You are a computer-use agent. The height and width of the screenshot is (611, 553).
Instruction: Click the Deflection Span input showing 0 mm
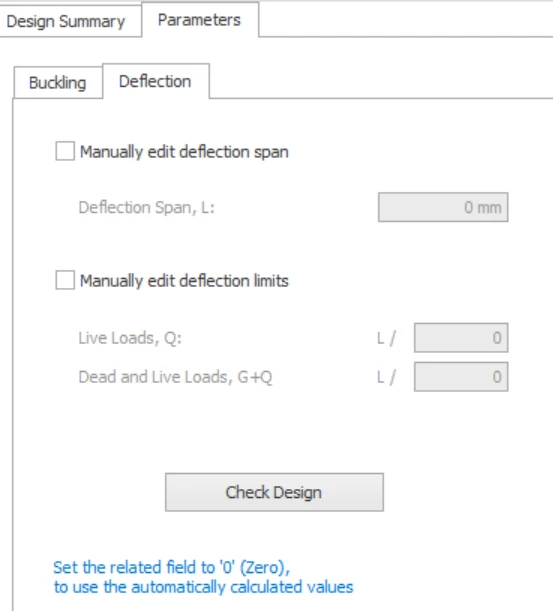tap(443, 207)
